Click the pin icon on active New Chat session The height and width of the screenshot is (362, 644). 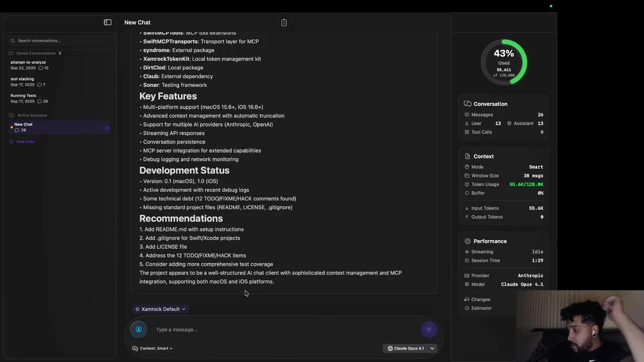click(x=107, y=128)
